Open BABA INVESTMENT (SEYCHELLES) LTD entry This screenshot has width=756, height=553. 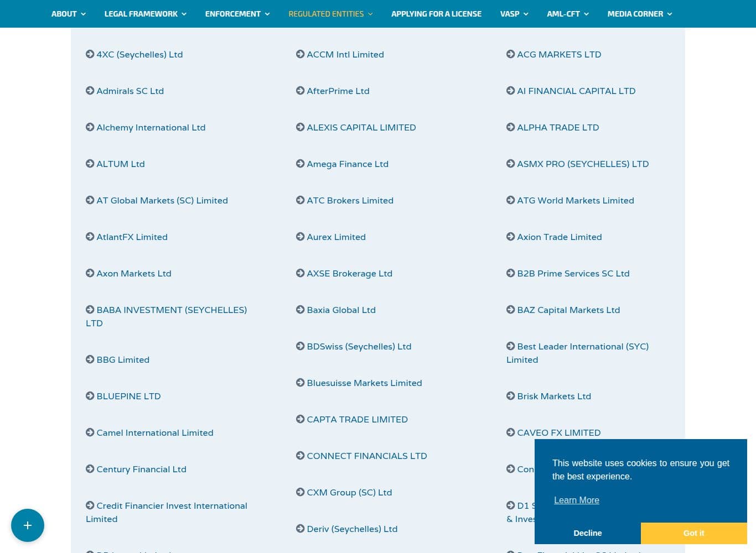click(x=166, y=316)
